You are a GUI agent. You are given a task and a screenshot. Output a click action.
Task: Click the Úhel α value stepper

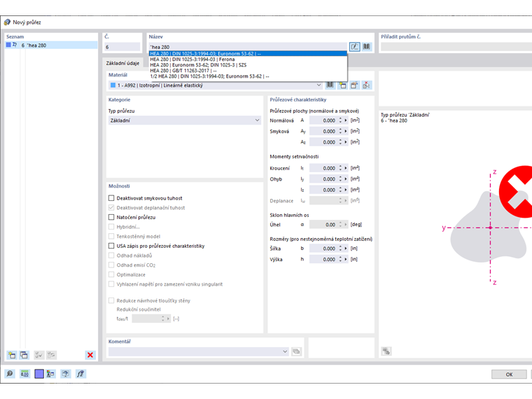tap(340, 224)
